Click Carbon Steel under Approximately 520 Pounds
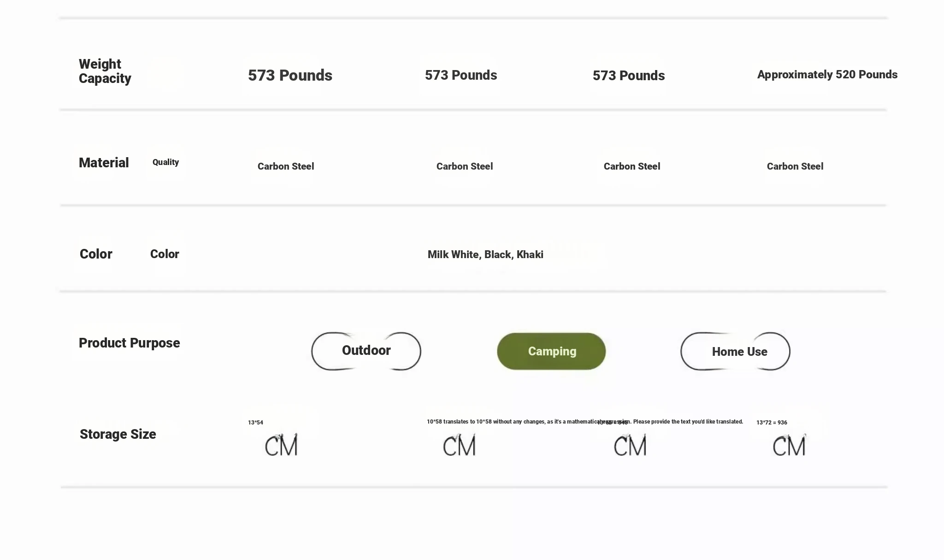Viewport: 944px width, 560px height. click(795, 166)
